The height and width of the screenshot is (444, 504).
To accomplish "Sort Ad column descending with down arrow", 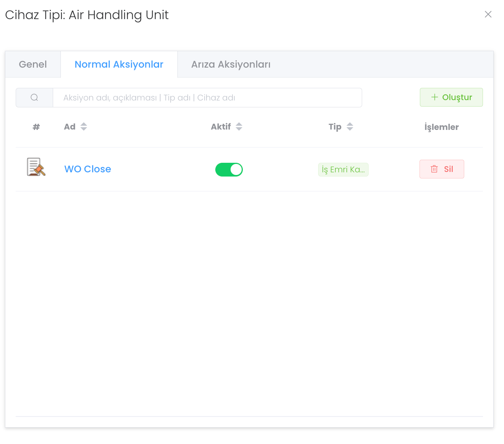I will [x=84, y=129].
